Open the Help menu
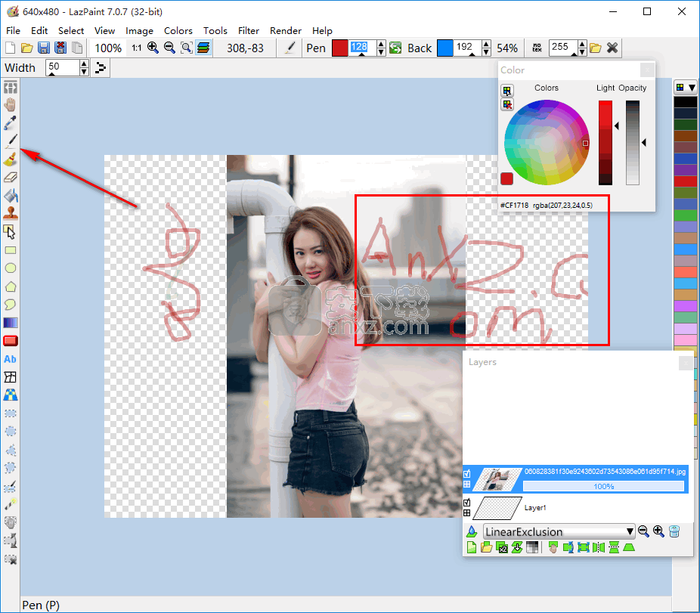The width and height of the screenshot is (700, 613). click(x=322, y=30)
